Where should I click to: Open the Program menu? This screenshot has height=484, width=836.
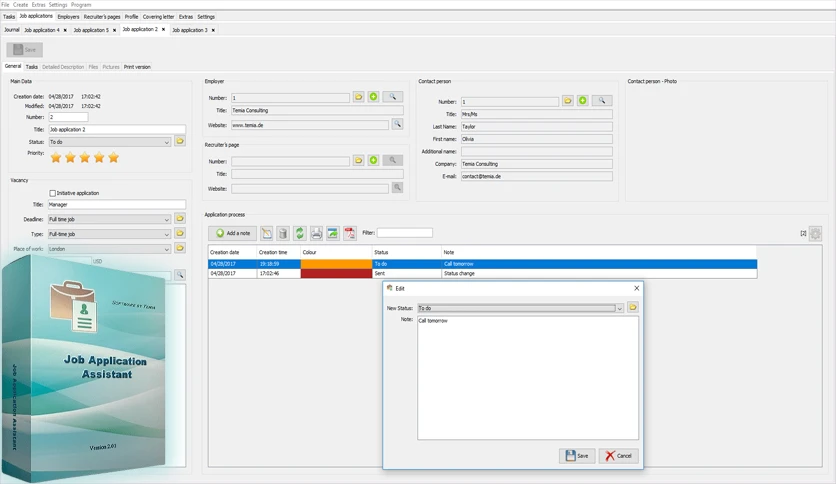[81, 4]
